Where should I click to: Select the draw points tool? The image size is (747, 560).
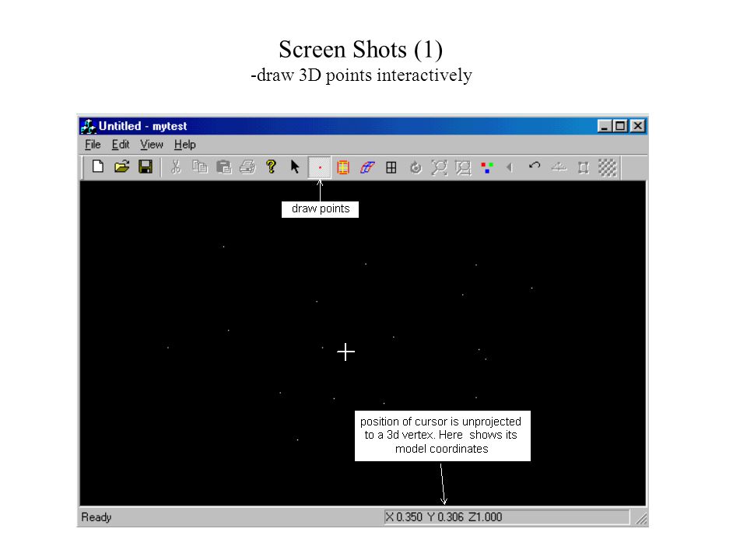(x=319, y=168)
